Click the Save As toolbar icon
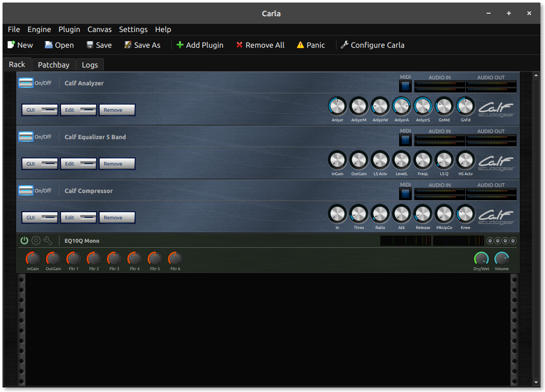 128,45
